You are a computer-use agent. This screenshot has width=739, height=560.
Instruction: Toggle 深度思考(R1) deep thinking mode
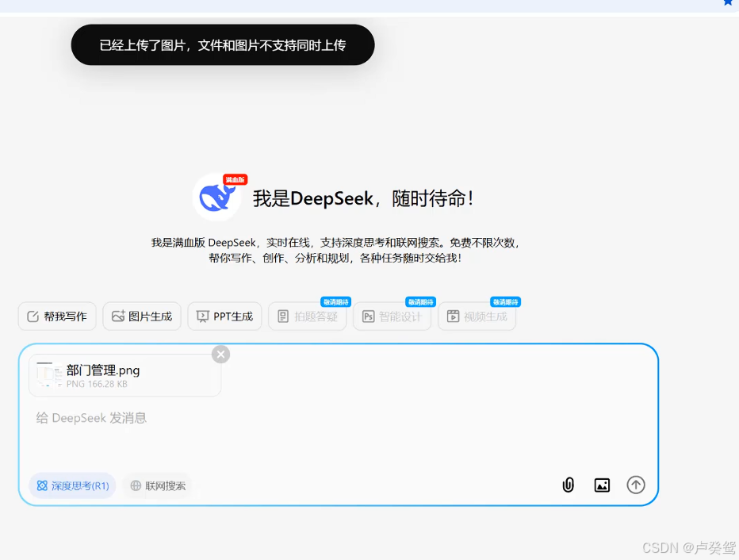click(73, 485)
